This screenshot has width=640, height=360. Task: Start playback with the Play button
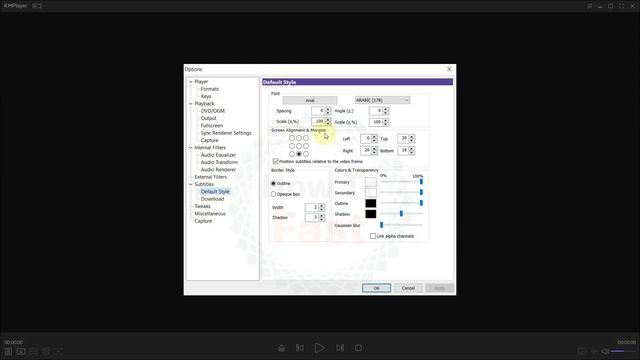pyautogui.click(x=320, y=348)
